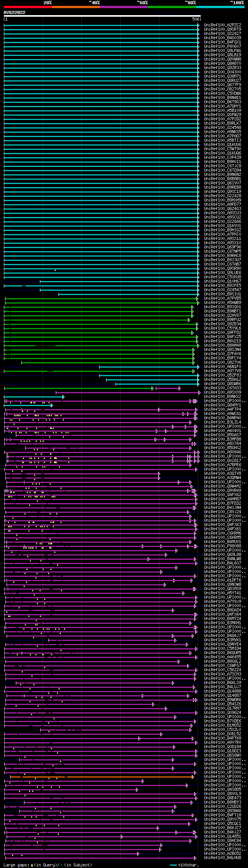248x868 pixels.
Task: Select the UniRef100_O22428 label
Action: click(x=222, y=196)
